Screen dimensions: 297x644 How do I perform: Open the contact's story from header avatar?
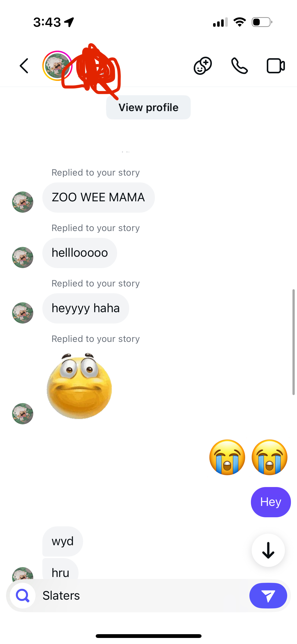(57, 66)
